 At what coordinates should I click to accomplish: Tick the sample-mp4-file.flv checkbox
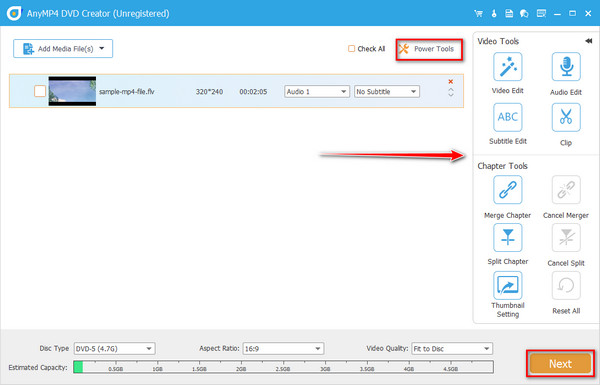[x=40, y=91]
